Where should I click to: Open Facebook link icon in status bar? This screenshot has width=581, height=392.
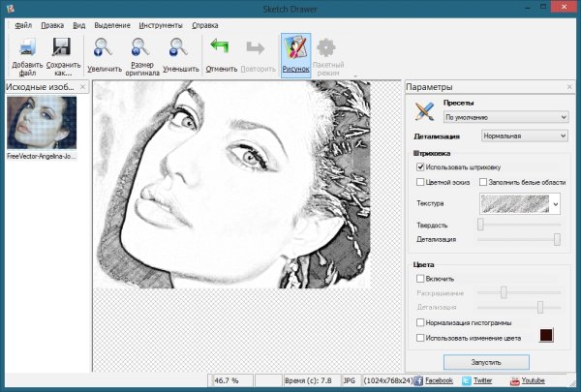coord(419,381)
